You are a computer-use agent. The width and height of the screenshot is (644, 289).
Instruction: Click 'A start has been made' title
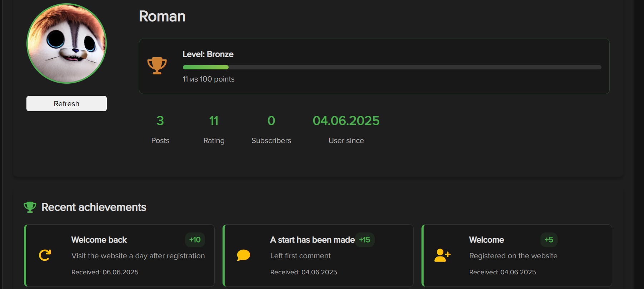coord(313,240)
